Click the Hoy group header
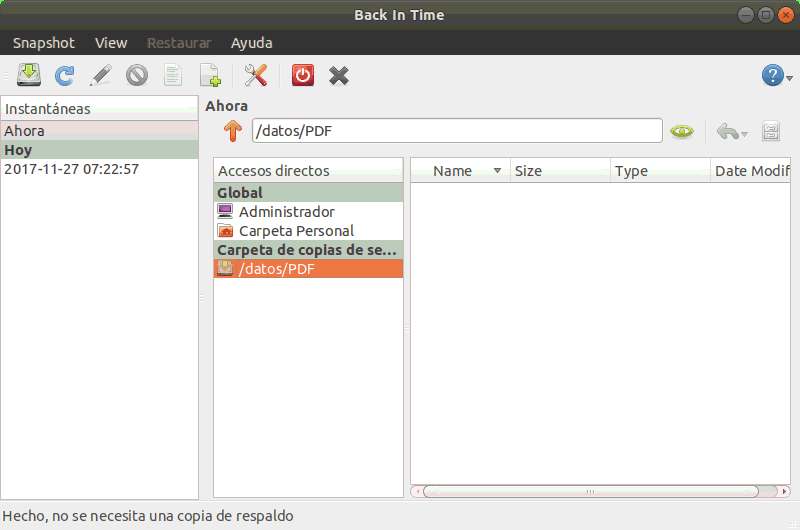The height and width of the screenshot is (530, 800). coord(99,150)
